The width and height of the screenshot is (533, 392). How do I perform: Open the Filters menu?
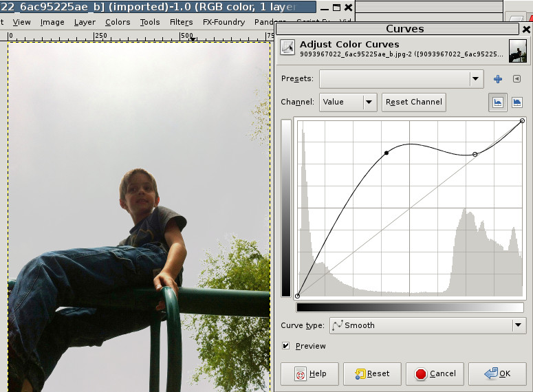pyautogui.click(x=181, y=22)
